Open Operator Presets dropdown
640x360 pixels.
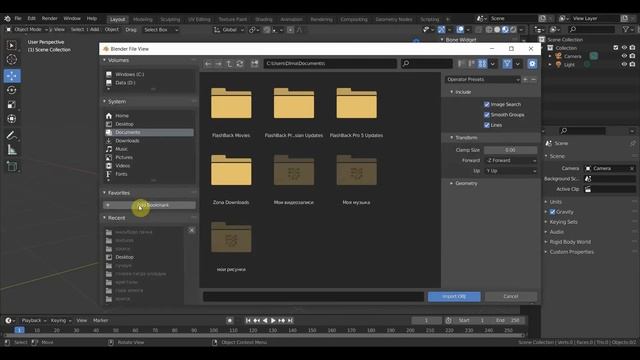(483, 80)
